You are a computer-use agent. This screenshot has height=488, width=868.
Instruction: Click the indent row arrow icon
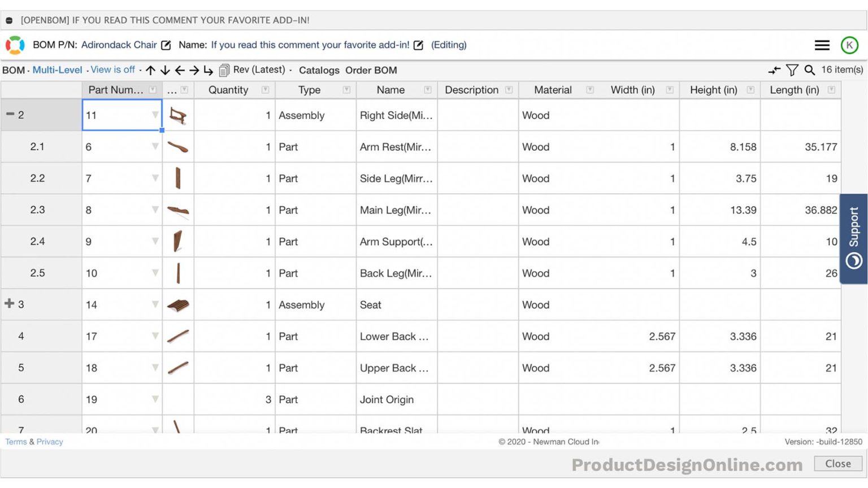point(208,70)
